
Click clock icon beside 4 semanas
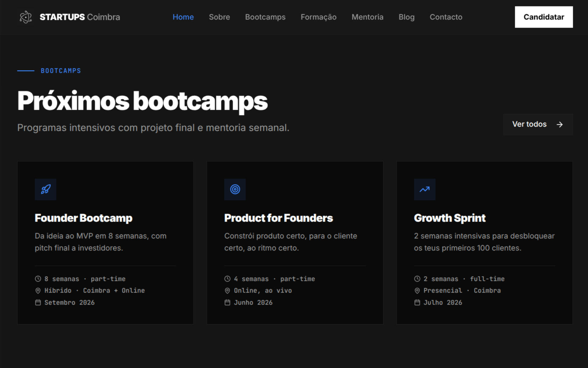pyautogui.click(x=227, y=279)
